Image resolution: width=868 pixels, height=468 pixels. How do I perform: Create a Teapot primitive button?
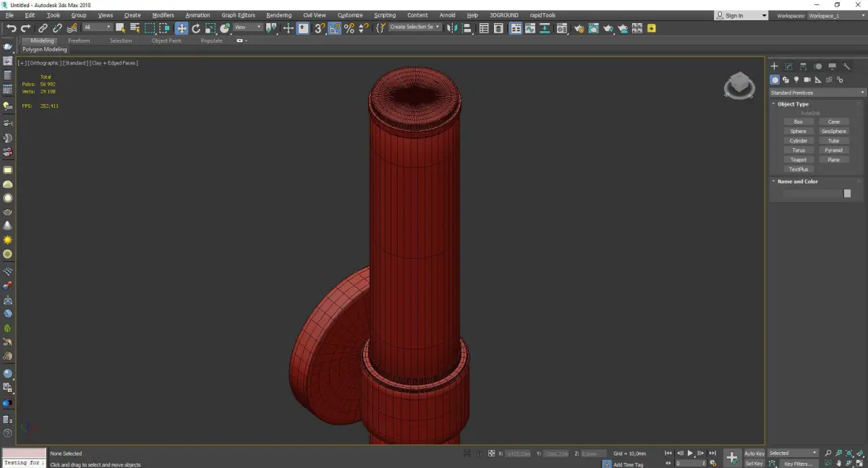tap(799, 160)
